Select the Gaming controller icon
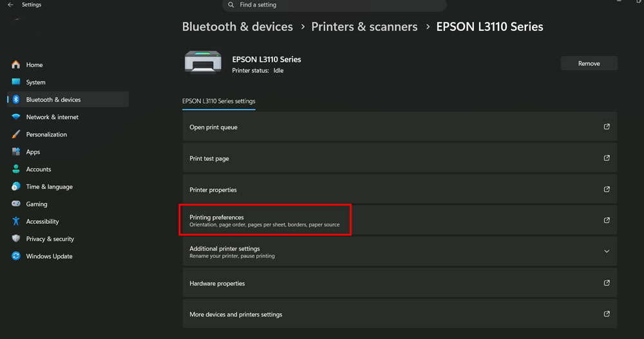 point(16,203)
